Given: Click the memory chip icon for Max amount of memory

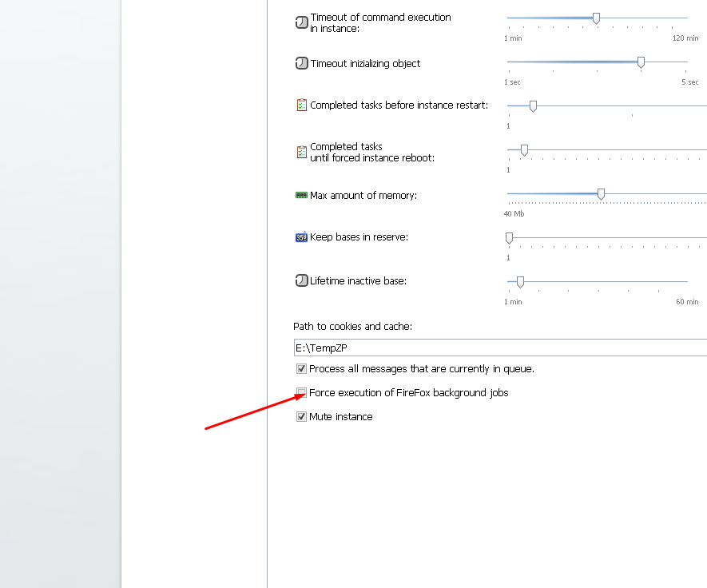Looking at the screenshot, I should tap(301, 195).
